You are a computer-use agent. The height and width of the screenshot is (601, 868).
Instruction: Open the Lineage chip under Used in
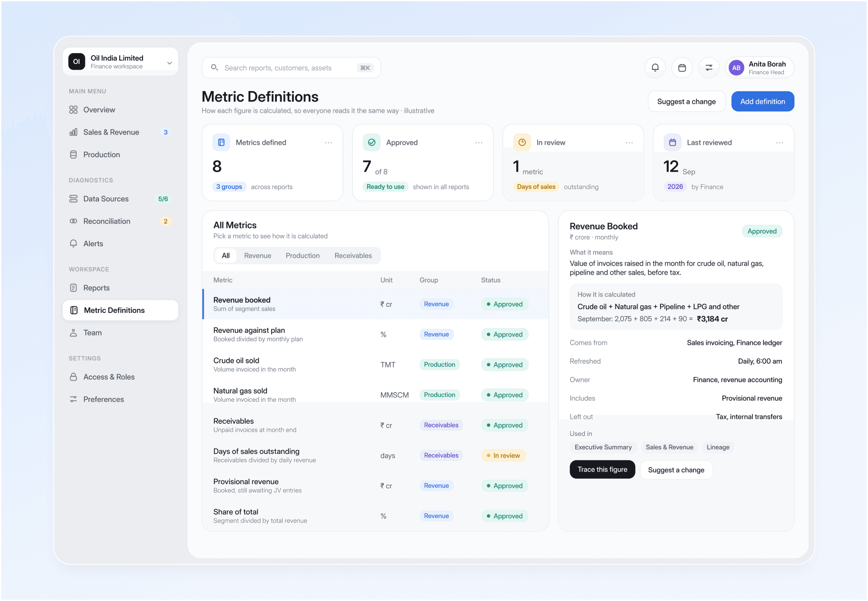point(718,447)
